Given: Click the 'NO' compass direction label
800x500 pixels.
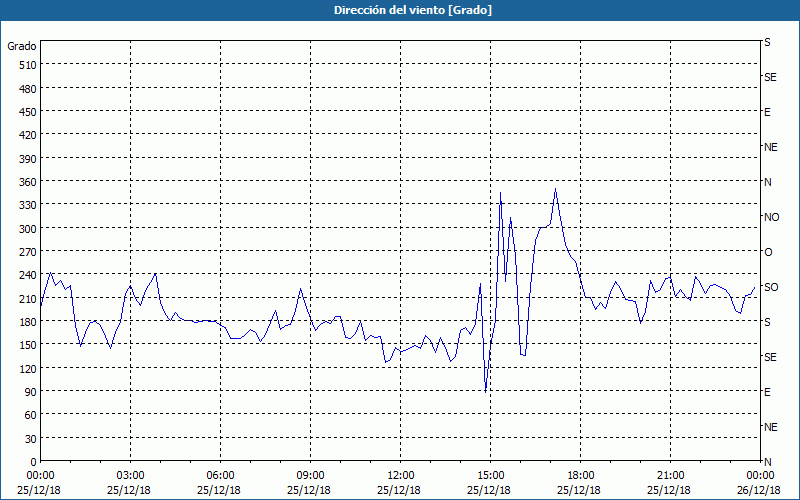Looking at the screenshot, I should coord(771,217).
